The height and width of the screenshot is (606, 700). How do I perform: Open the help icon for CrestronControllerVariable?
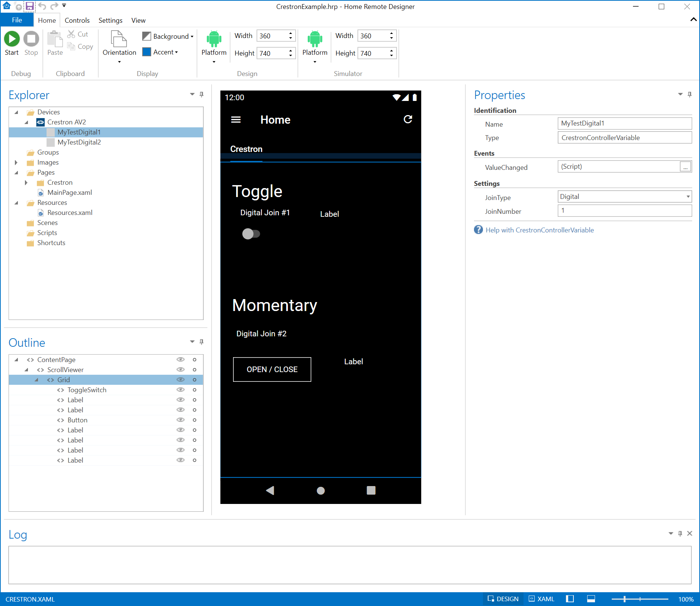click(478, 230)
